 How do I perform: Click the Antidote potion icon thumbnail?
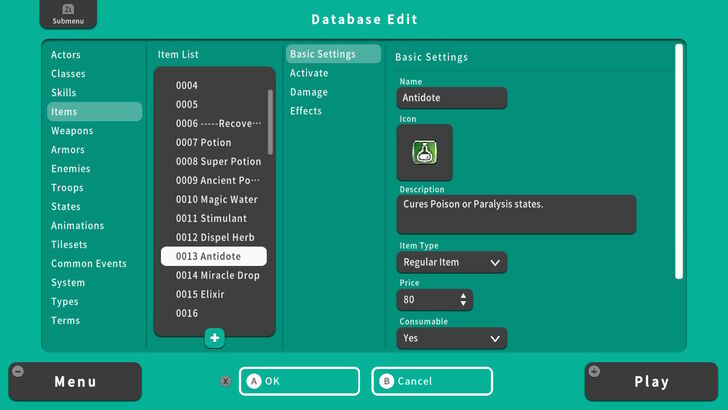click(x=425, y=153)
